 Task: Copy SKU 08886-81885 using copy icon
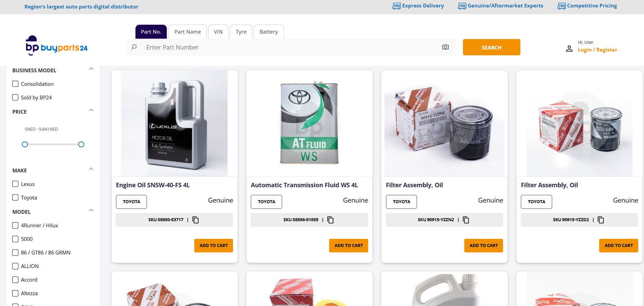pos(330,220)
